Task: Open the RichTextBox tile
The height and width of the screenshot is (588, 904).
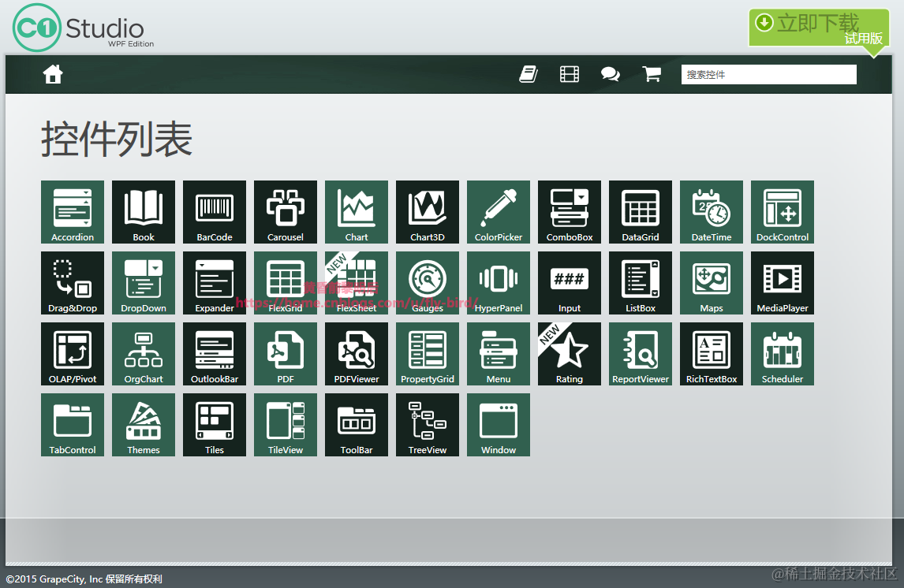Action: tap(712, 354)
